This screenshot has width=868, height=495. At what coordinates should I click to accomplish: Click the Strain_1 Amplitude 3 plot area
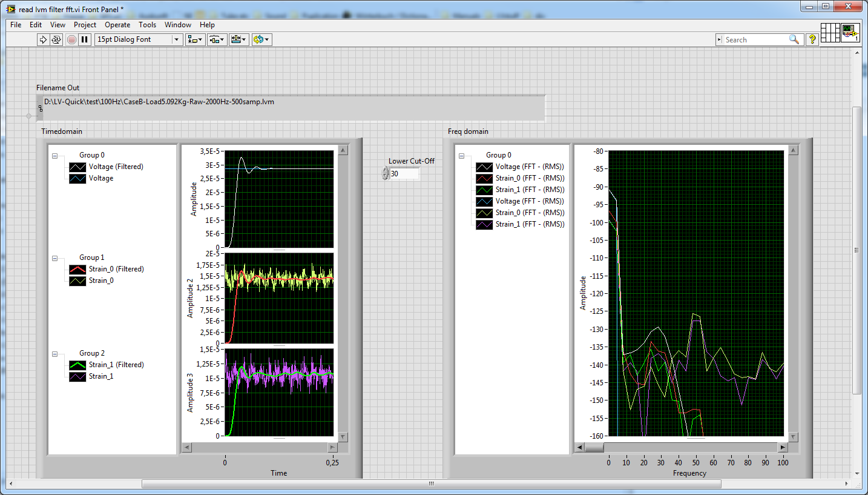[279, 393]
